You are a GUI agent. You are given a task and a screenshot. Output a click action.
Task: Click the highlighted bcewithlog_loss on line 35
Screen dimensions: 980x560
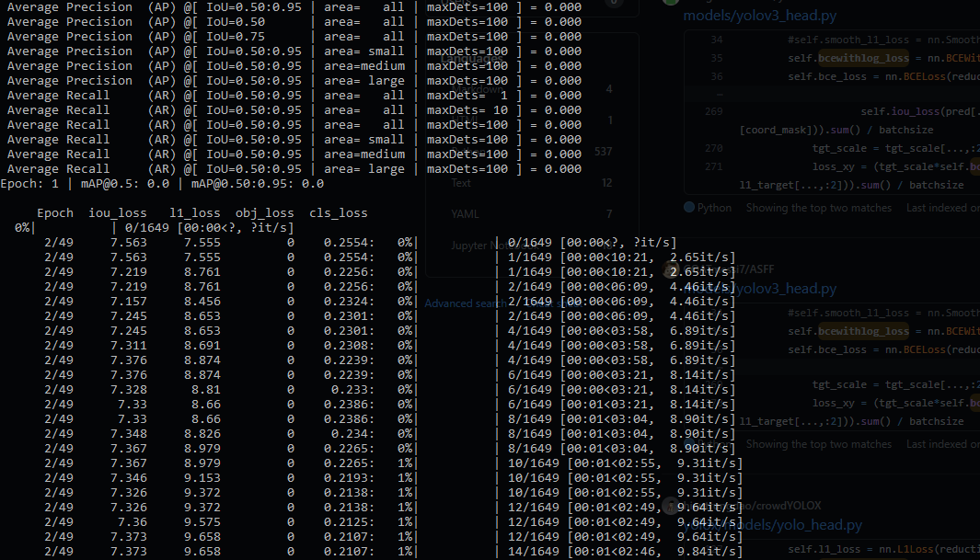(x=864, y=58)
